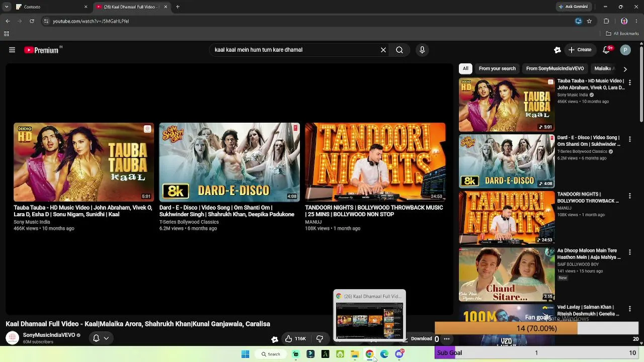This screenshot has height=362, width=644.
Task: Open the YouTube guide hamburger menu
Action: (12, 50)
